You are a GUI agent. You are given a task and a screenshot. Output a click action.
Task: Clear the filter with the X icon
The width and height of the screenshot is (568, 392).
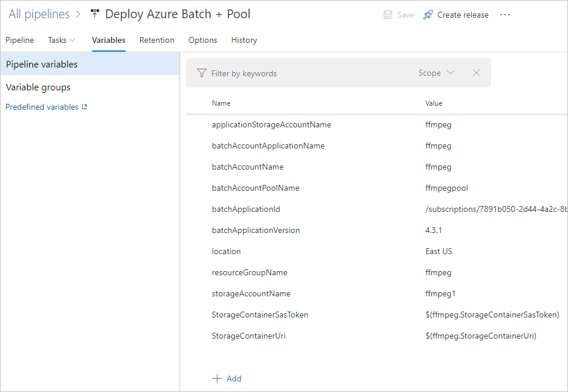tap(476, 73)
